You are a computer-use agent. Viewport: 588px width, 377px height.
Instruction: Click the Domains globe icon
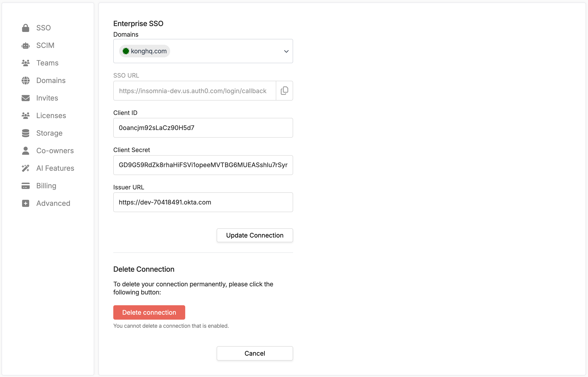pyautogui.click(x=25, y=81)
